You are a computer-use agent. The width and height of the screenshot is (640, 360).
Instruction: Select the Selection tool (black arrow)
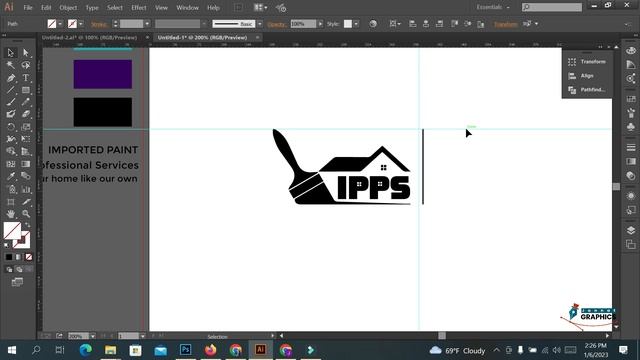pos(11,53)
